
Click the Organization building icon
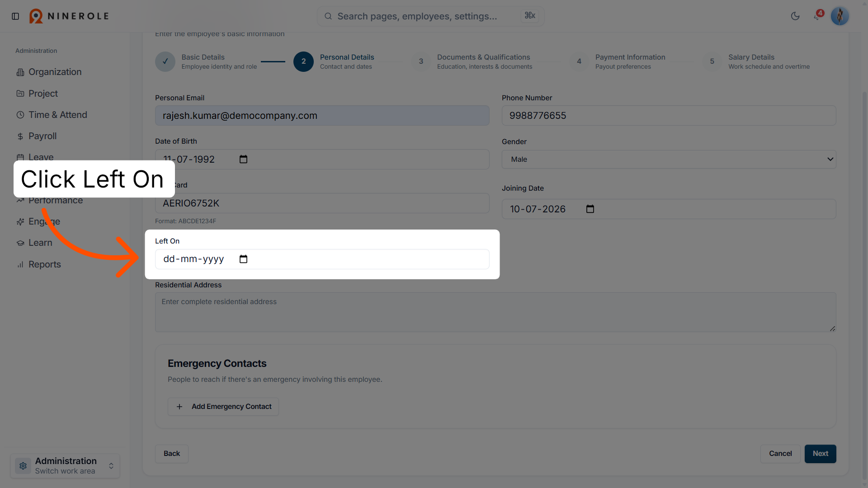20,72
